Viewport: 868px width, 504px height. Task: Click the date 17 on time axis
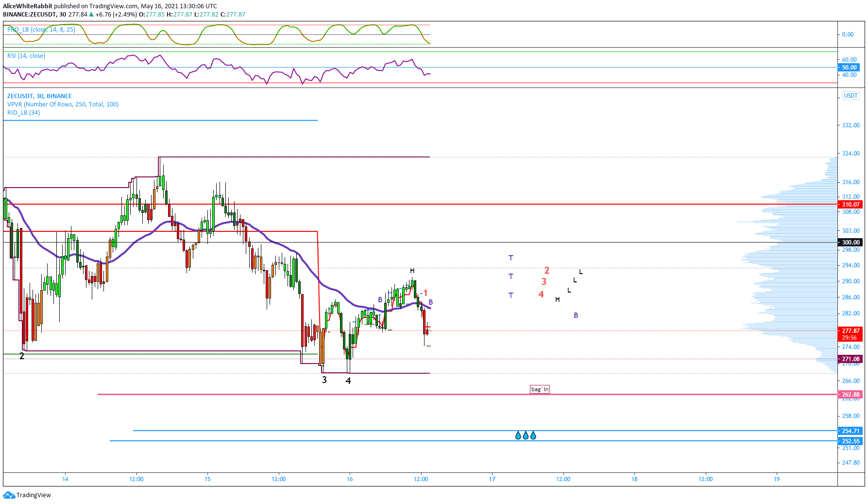click(x=492, y=479)
